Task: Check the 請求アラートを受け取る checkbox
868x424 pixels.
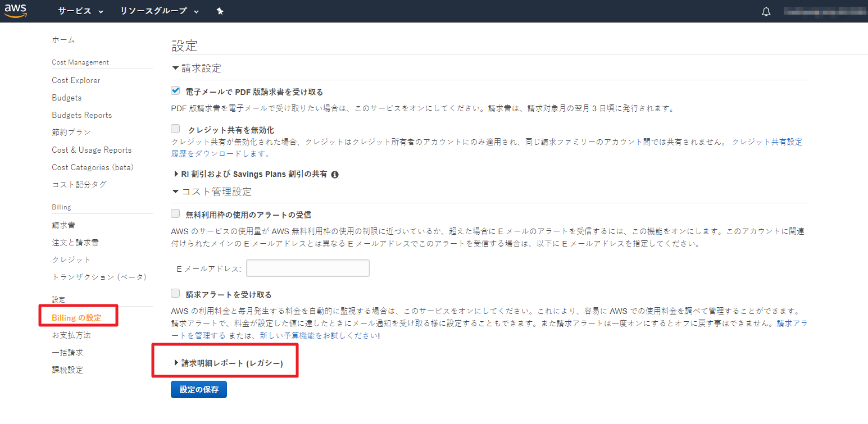Action: click(x=175, y=294)
